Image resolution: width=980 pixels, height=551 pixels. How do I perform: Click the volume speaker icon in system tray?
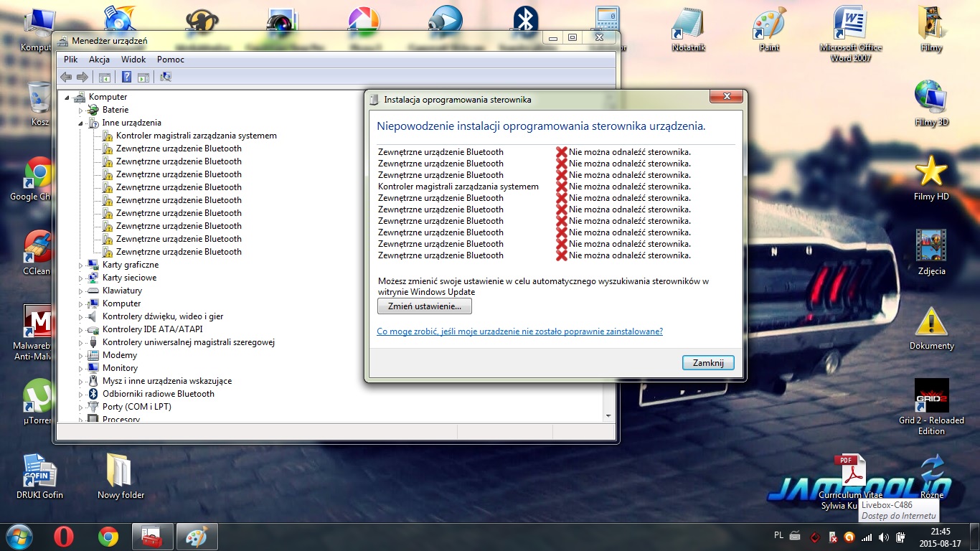pyautogui.click(x=884, y=537)
